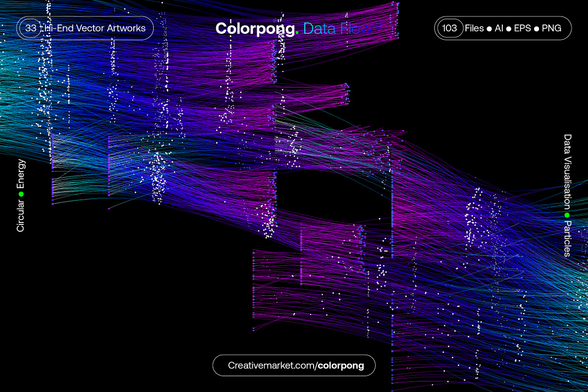Click the green dot between Circular and Energy
This screenshot has height=392, width=588.
[21, 193]
